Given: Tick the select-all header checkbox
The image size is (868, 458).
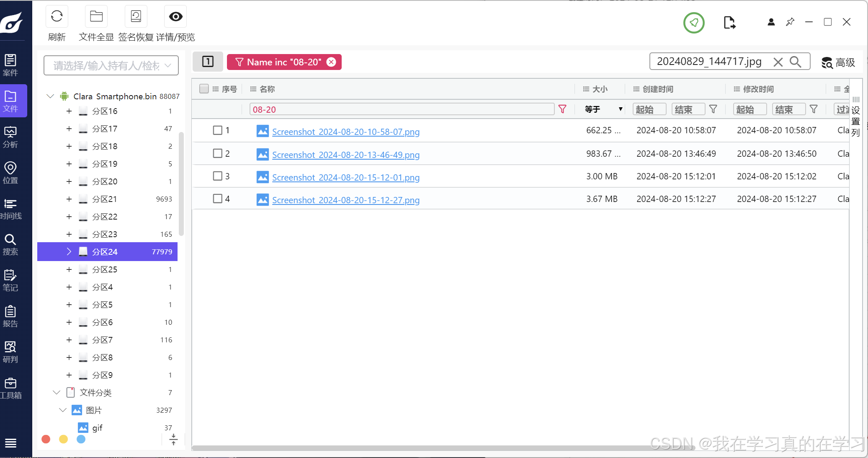Looking at the screenshot, I should tap(204, 89).
